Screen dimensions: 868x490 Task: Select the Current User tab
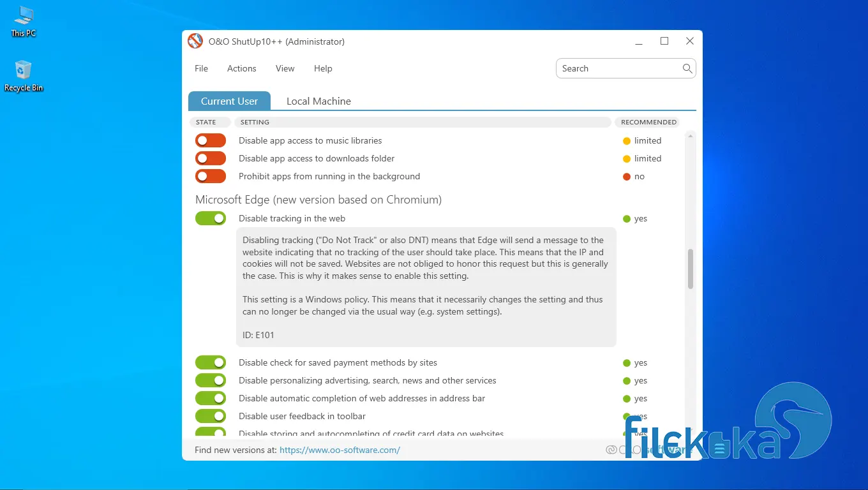229,101
